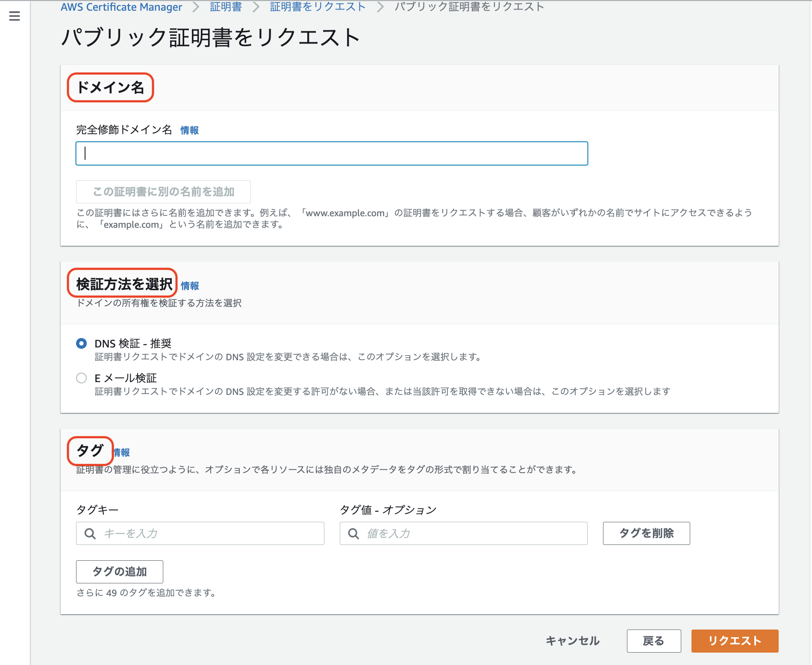Navigate to AWS Certificate Manager breadcrumb

pos(121,6)
